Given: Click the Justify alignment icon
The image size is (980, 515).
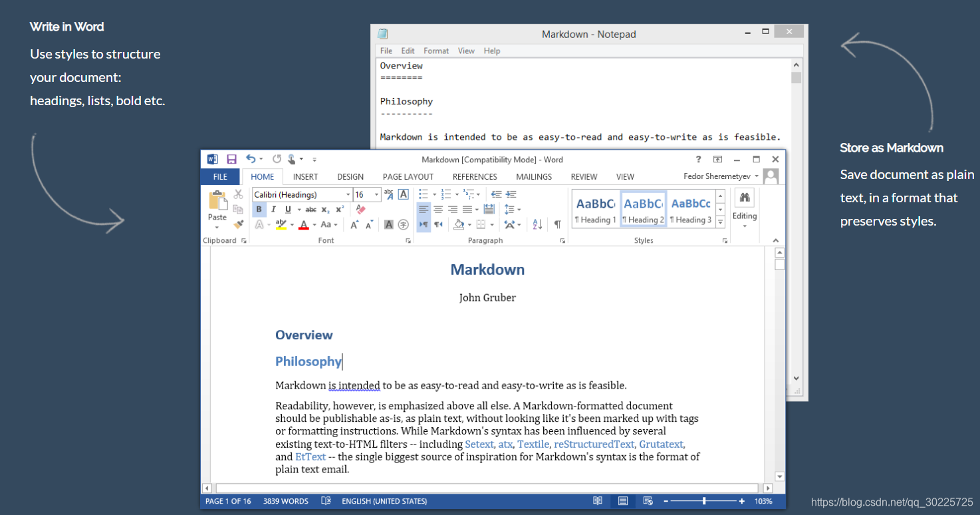Looking at the screenshot, I should tap(467, 210).
